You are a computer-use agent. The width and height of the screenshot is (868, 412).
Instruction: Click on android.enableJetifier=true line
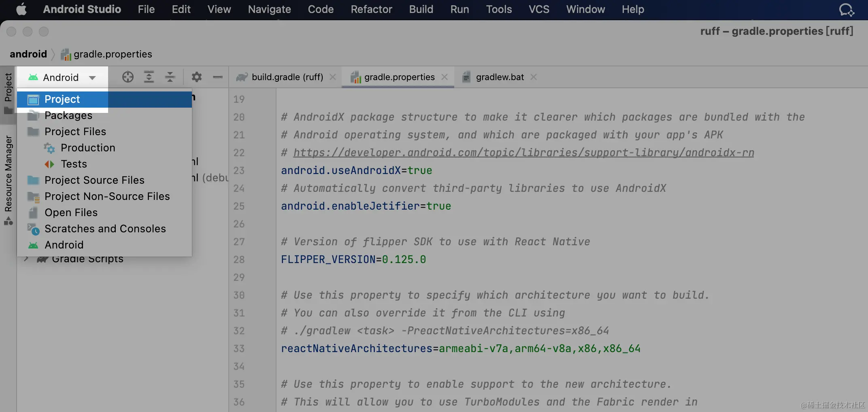coord(366,206)
